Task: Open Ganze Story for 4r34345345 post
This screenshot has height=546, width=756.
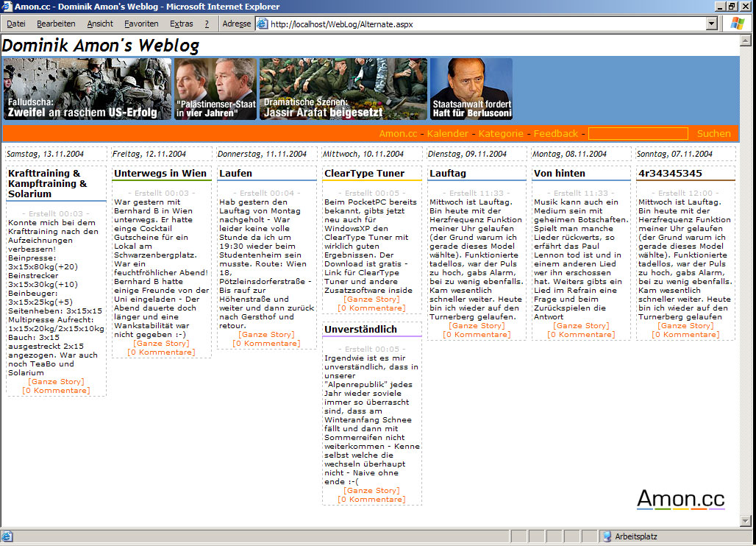Action: 685,325
